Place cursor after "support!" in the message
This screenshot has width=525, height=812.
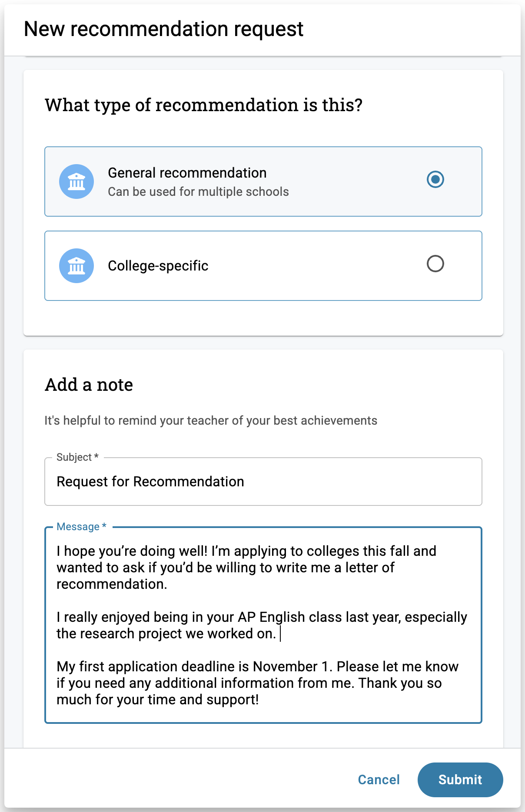[259, 700]
